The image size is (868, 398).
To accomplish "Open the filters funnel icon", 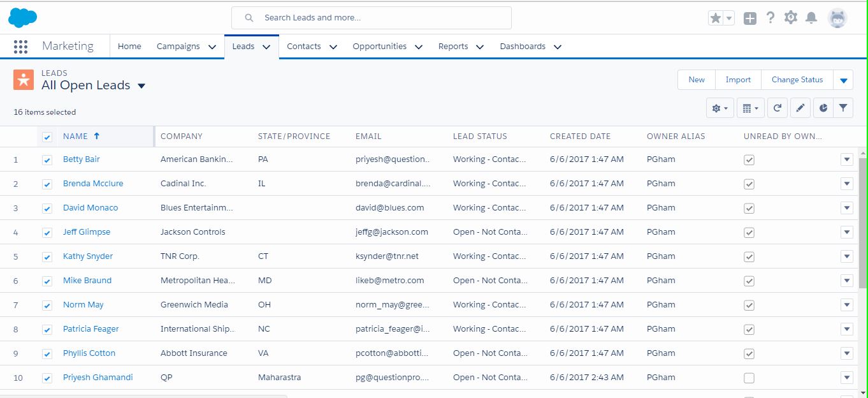I will 843,108.
